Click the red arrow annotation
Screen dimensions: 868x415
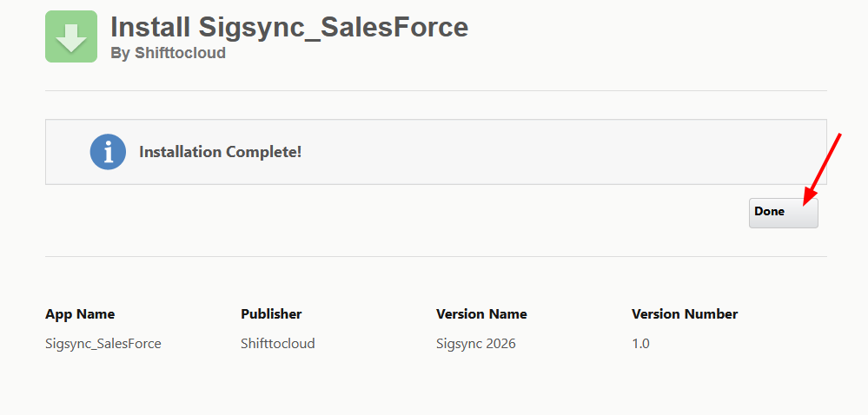point(822,169)
